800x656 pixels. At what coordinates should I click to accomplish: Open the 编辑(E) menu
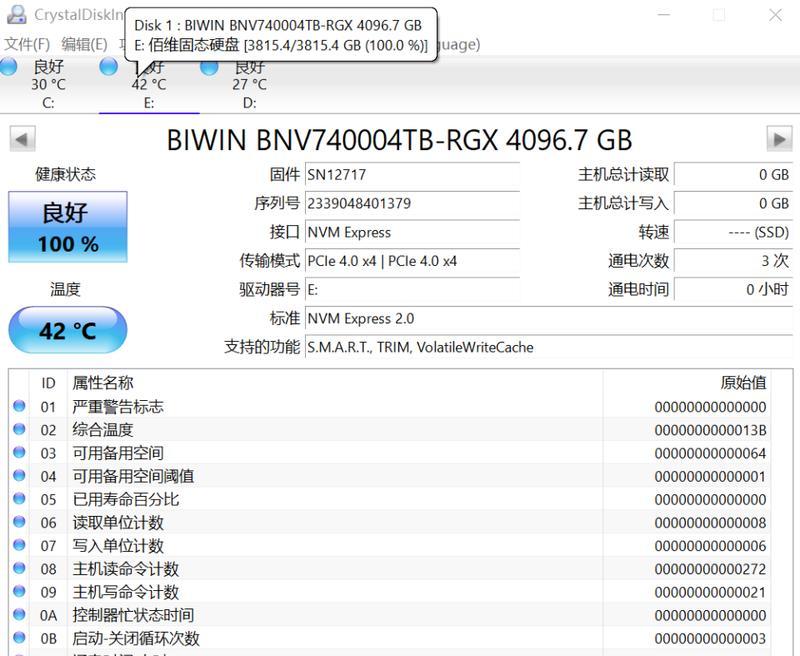coord(84,44)
